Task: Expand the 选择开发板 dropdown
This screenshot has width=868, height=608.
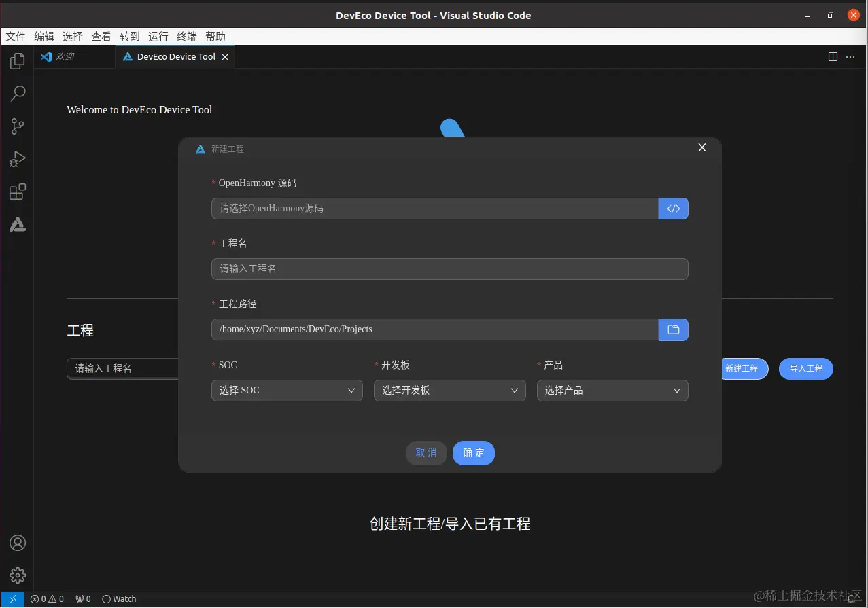Action: (x=450, y=391)
